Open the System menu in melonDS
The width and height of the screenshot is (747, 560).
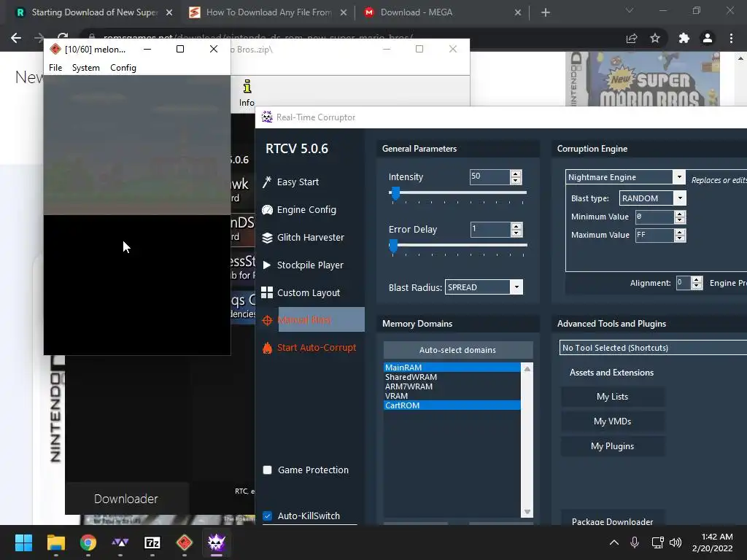(86, 68)
